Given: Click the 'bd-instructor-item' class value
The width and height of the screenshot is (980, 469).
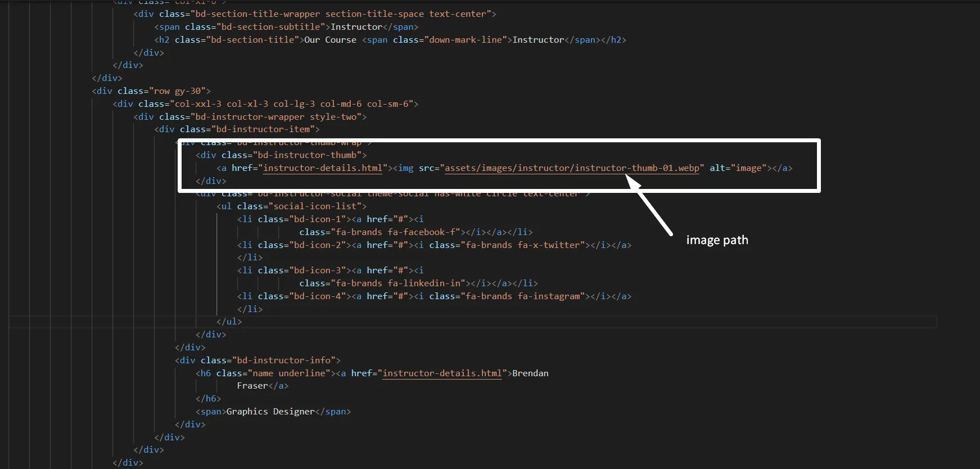Looking at the screenshot, I should click(x=263, y=129).
